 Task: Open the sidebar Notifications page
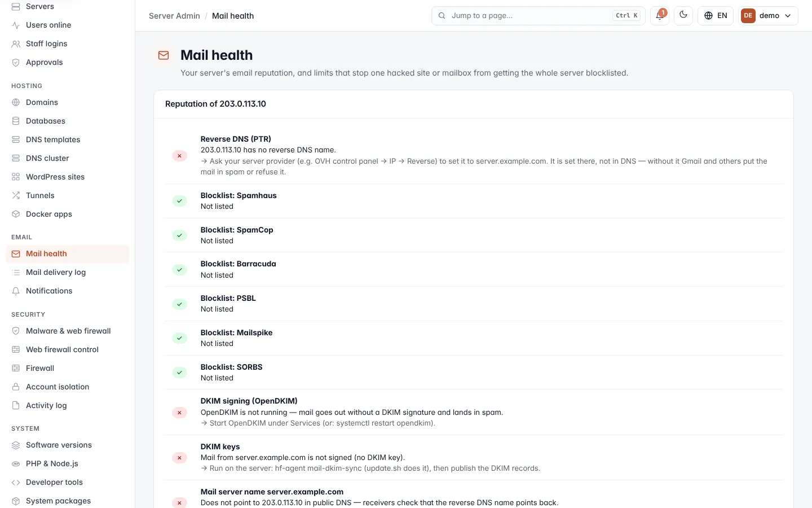pos(67,291)
